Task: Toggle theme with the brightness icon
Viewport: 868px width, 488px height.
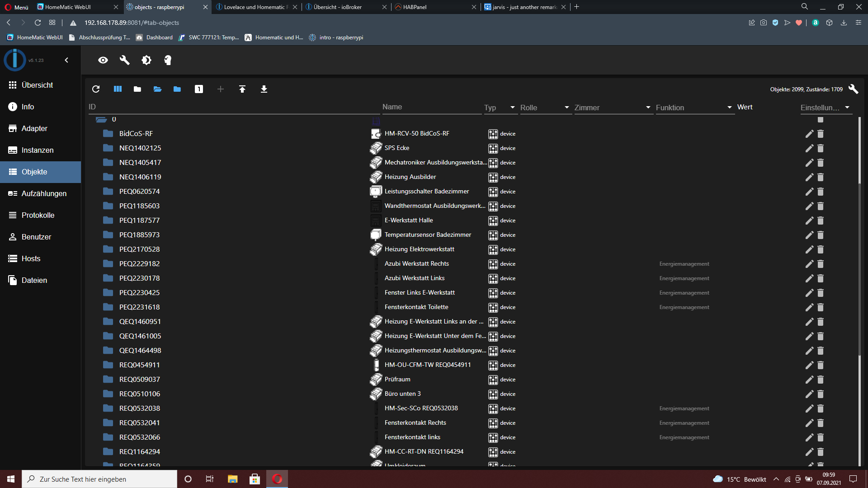Action: tap(146, 60)
